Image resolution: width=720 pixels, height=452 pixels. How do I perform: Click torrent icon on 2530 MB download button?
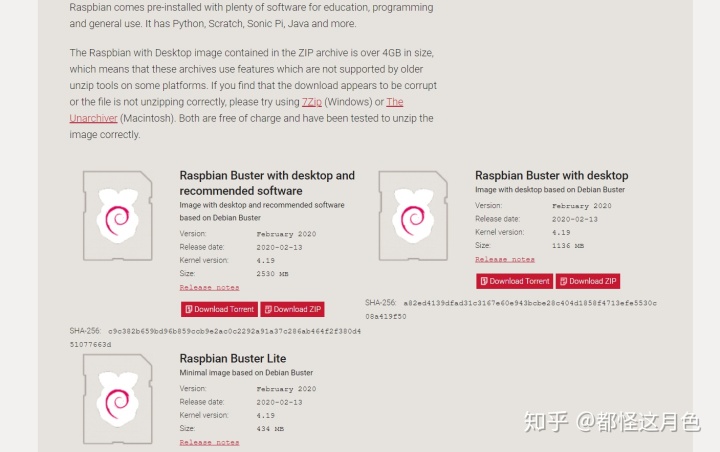pos(189,309)
